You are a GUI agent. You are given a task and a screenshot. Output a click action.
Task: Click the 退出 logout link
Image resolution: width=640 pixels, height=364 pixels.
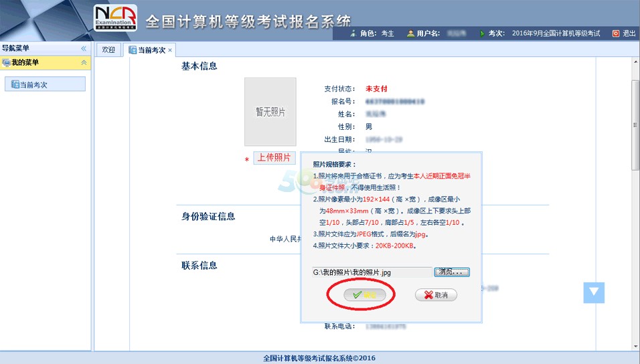click(629, 33)
